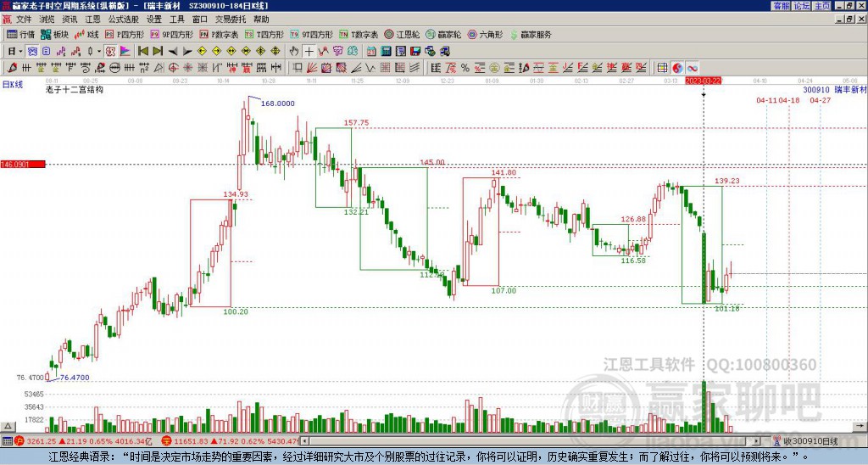Click the 老子十二宫结构 indicator title
Image resolution: width=868 pixels, height=465 pixels.
click(x=75, y=89)
